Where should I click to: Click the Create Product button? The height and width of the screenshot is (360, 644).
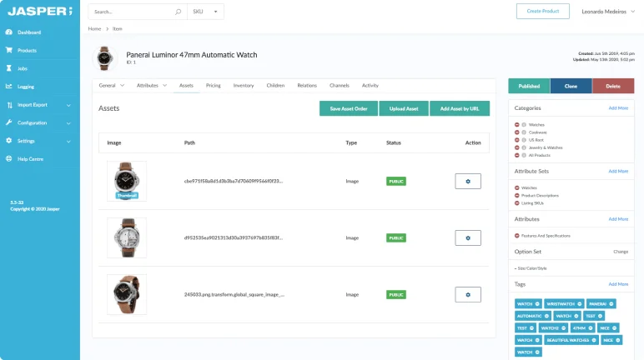click(543, 12)
